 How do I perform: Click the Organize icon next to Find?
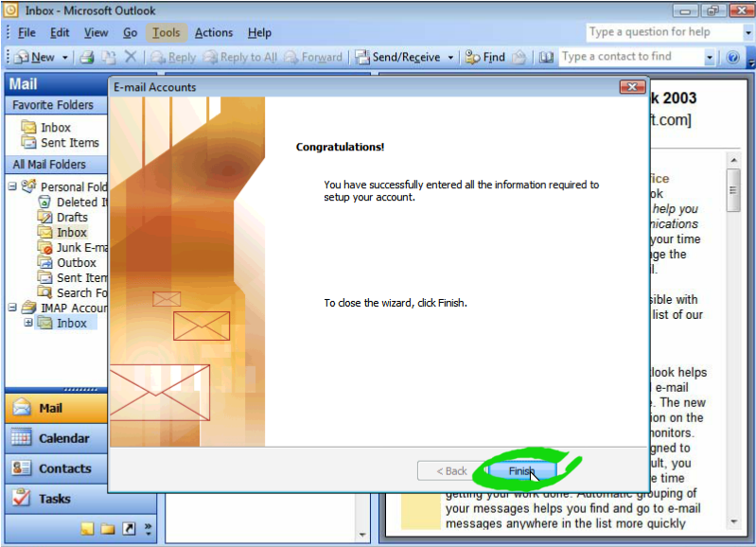[x=519, y=58]
